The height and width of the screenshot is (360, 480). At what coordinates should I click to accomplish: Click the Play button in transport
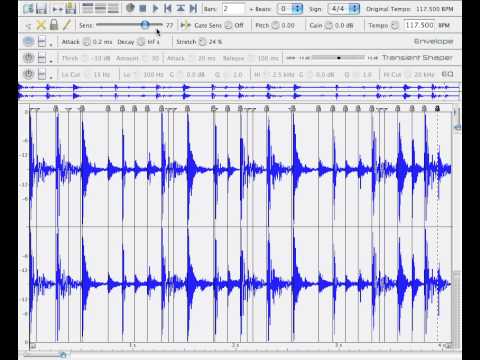tap(155, 8)
